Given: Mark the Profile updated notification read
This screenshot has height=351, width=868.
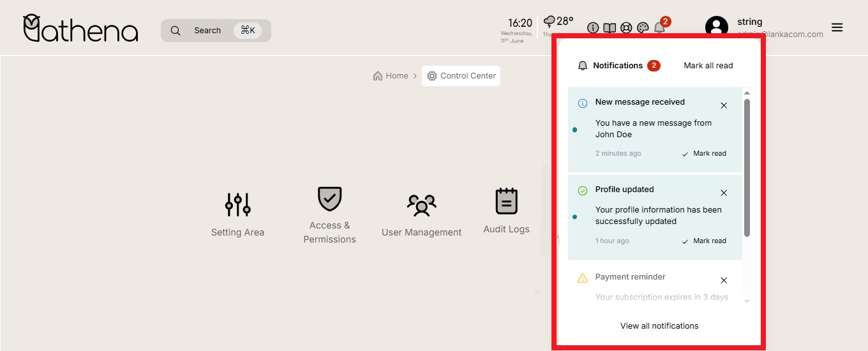Looking at the screenshot, I should tap(704, 241).
